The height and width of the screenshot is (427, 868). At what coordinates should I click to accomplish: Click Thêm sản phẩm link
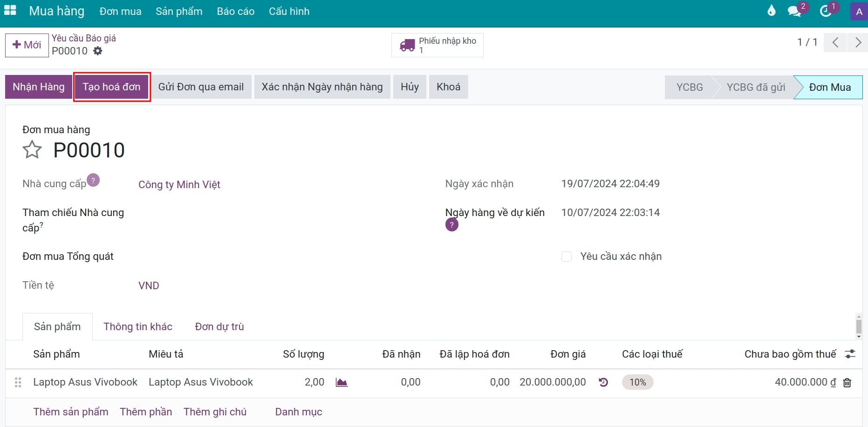point(71,412)
